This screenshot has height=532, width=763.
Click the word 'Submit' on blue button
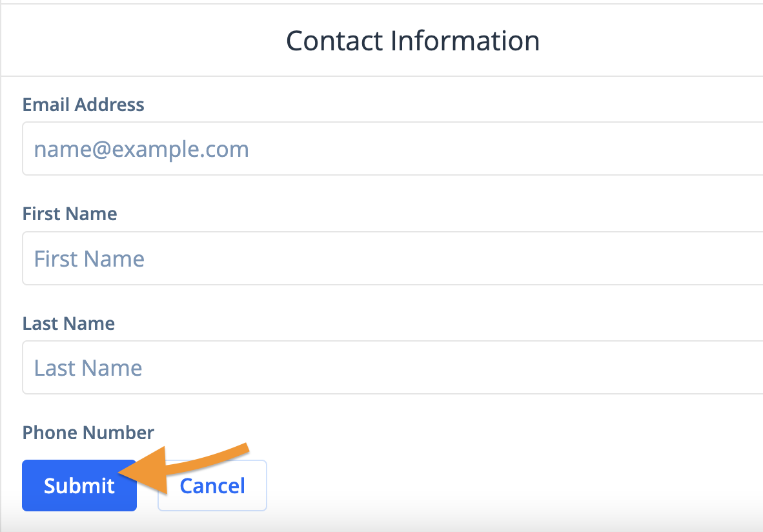pyautogui.click(x=79, y=486)
